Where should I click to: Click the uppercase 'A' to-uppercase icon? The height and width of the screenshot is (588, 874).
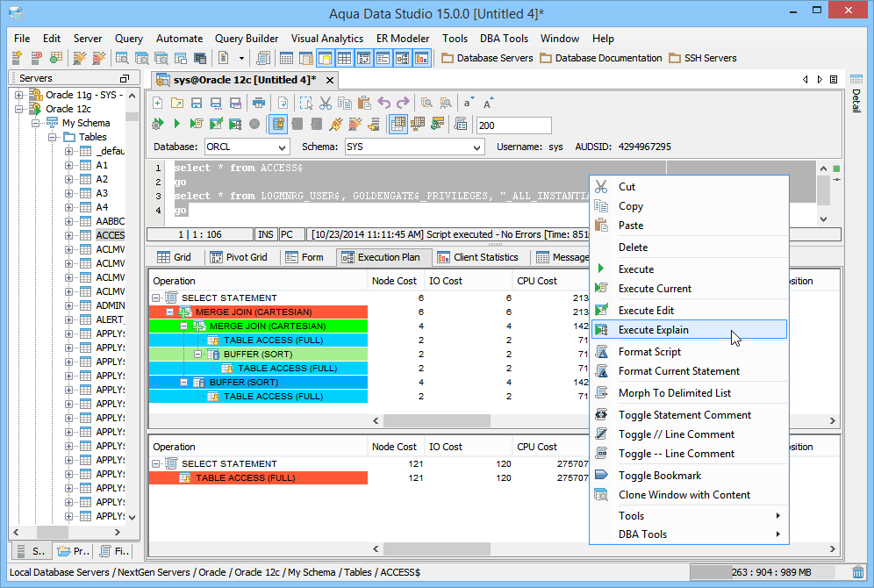point(487,103)
